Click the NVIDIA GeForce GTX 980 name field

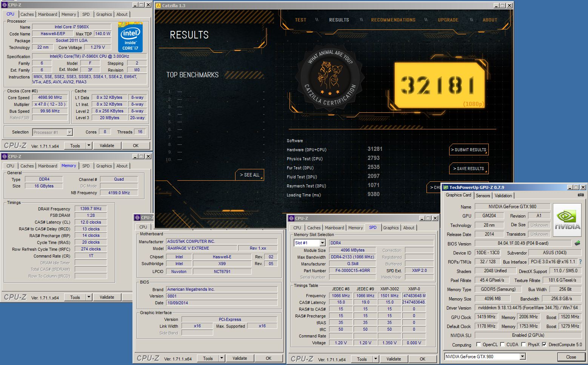(512, 206)
